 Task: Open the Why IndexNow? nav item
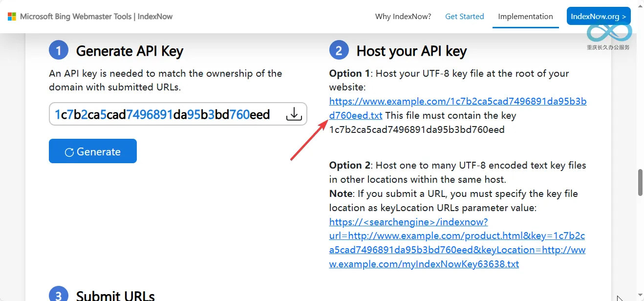click(x=403, y=17)
